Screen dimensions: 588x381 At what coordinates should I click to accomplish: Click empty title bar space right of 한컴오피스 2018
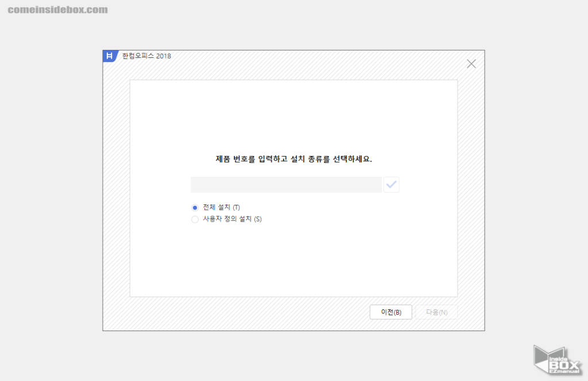pyautogui.click(x=316, y=56)
